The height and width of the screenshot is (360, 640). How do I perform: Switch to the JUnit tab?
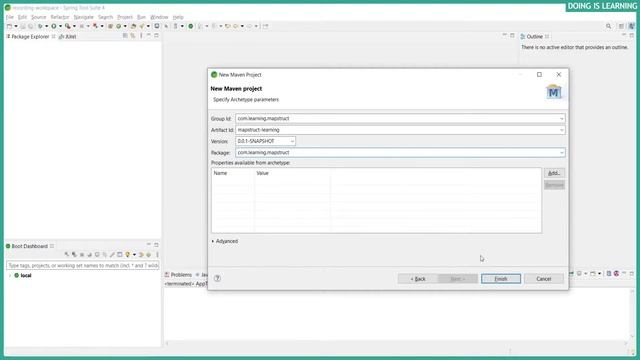tap(68, 36)
